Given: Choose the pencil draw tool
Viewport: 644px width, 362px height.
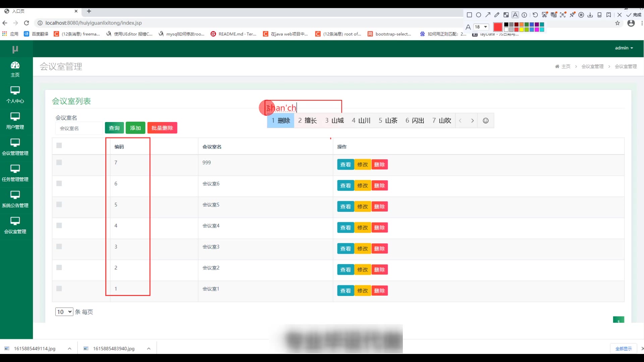Looking at the screenshot, I should pos(497,15).
